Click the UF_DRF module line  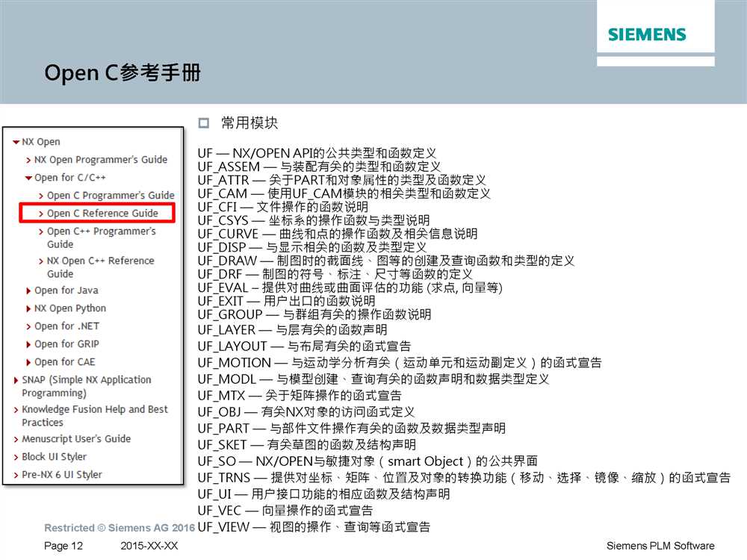tap(335, 274)
